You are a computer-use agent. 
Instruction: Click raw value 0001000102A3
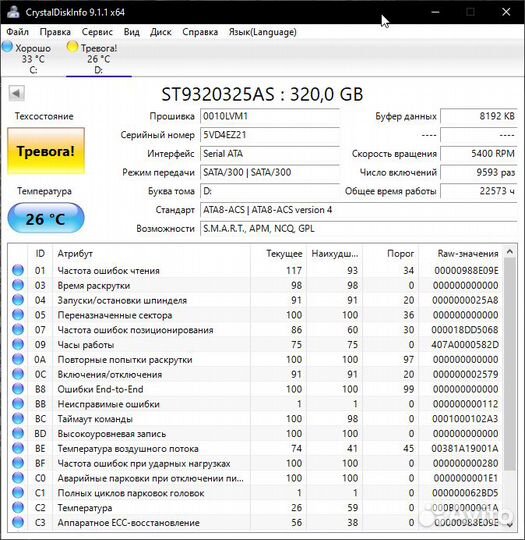[465, 419]
